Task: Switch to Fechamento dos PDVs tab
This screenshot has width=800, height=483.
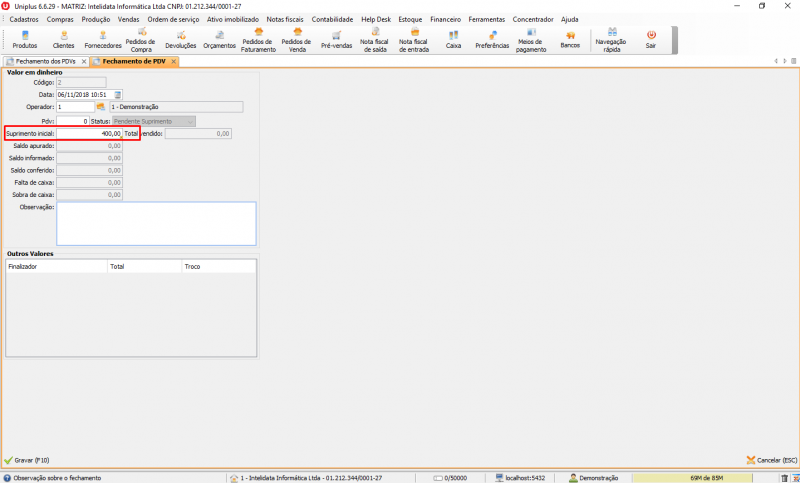Action: pos(45,62)
